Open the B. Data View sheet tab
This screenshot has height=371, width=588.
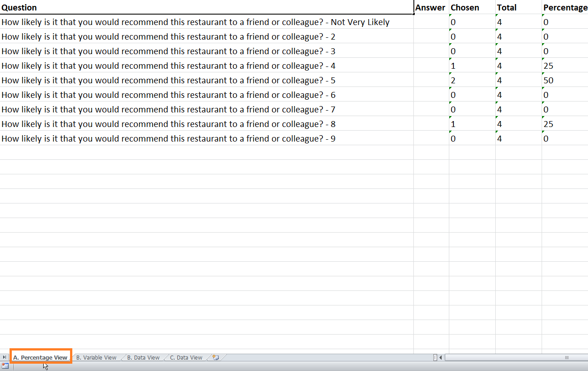143,358
